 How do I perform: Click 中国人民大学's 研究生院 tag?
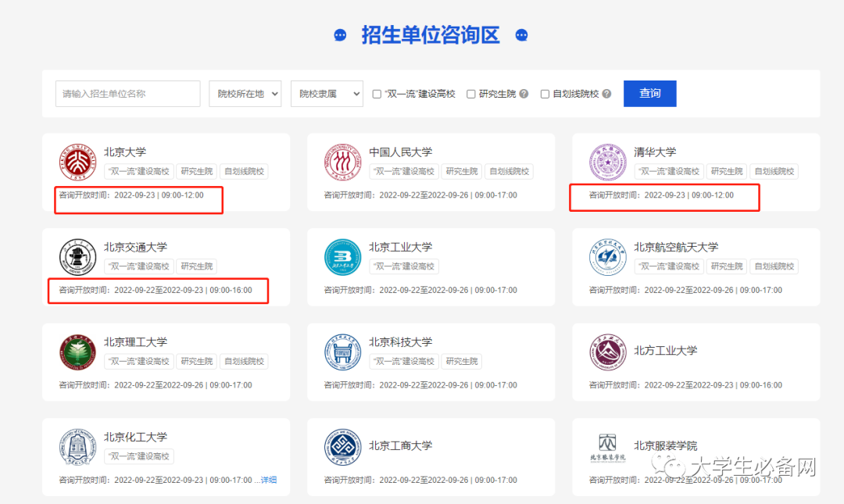point(462,171)
